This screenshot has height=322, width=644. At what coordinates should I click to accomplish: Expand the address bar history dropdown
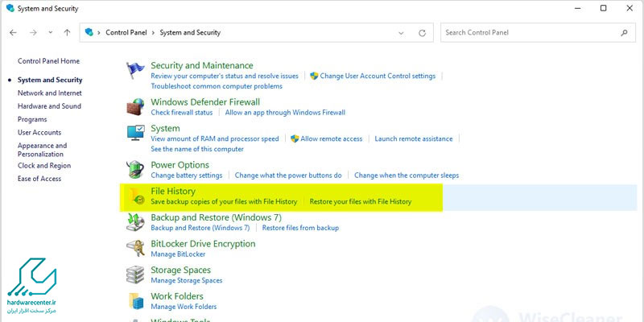pyautogui.click(x=402, y=33)
